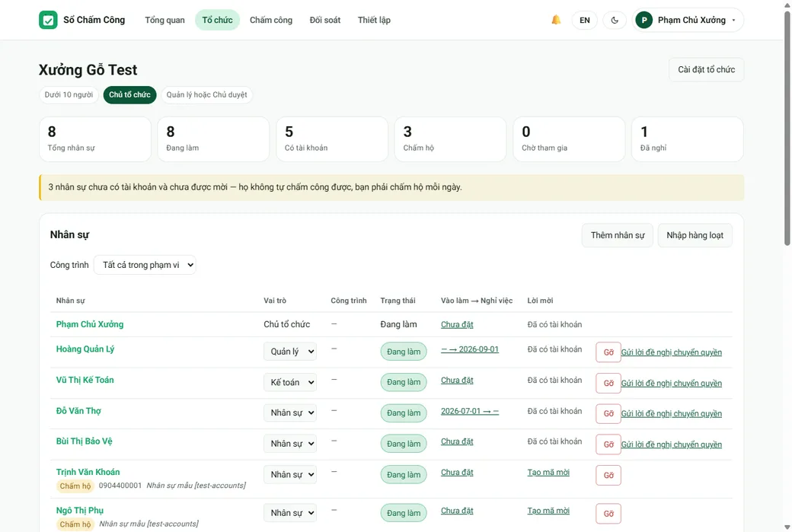This screenshot has width=792, height=532.
Task: Click Đang làm status for Hoàng Quản Lý
Action: [x=403, y=352]
